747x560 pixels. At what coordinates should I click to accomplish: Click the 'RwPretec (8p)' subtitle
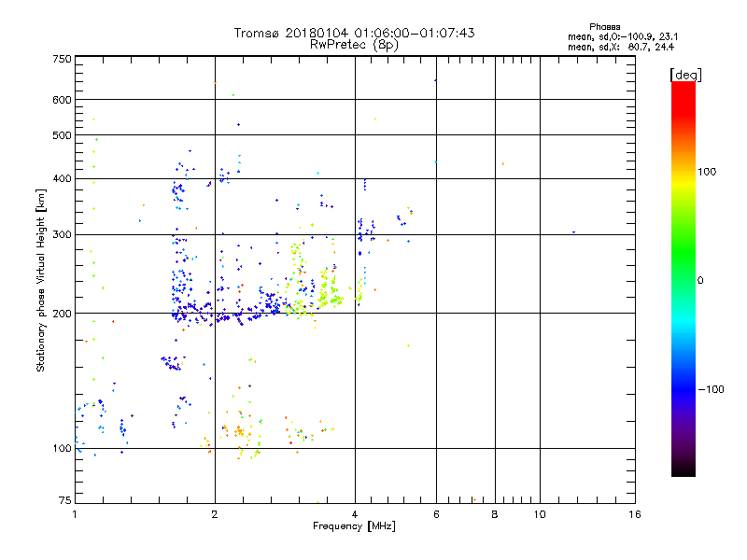click(x=354, y=45)
